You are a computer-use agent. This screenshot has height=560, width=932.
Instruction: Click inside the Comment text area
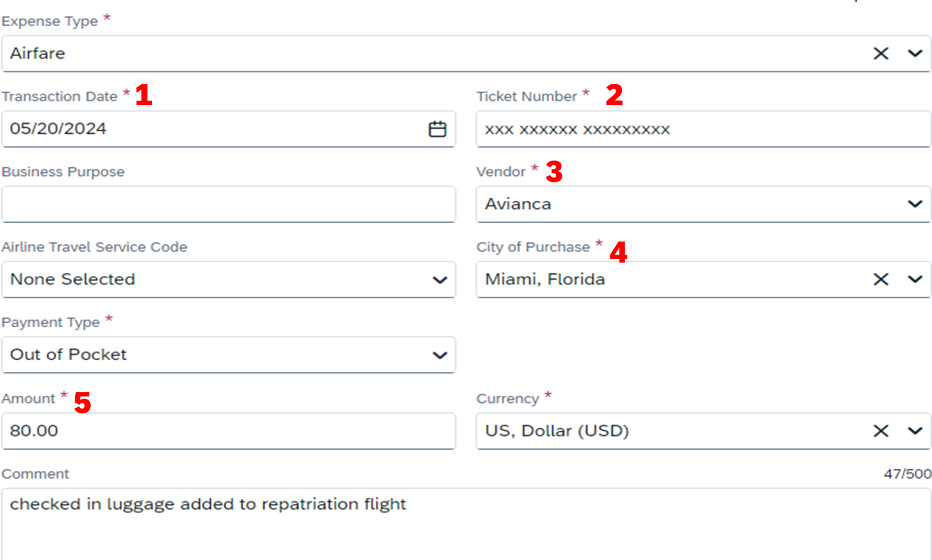466,525
